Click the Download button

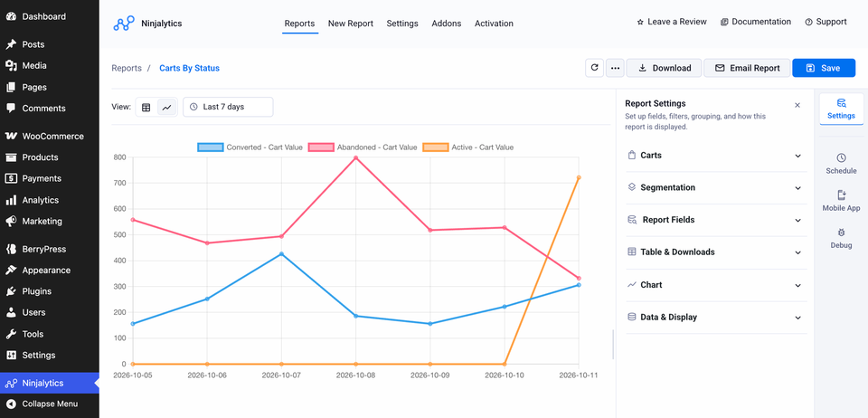pyautogui.click(x=665, y=68)
